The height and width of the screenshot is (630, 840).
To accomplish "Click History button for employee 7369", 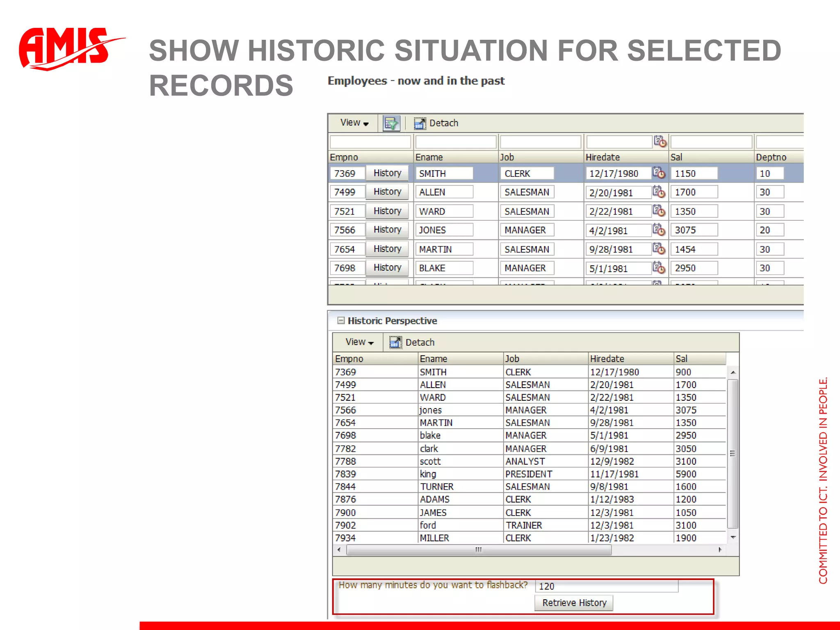I will [387, 173].
